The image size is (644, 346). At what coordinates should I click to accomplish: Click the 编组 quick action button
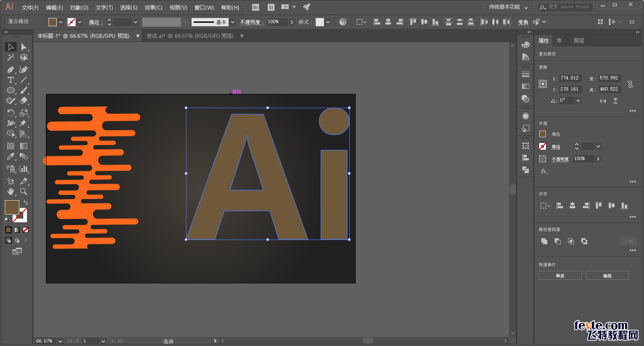[607, 276]
